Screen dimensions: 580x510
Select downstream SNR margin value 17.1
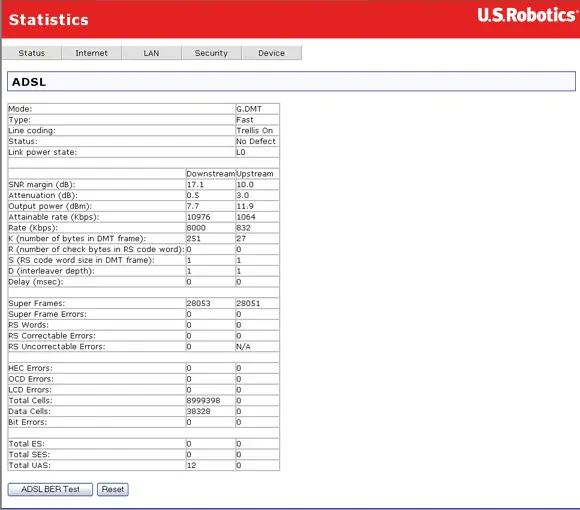tap(195, 185)
